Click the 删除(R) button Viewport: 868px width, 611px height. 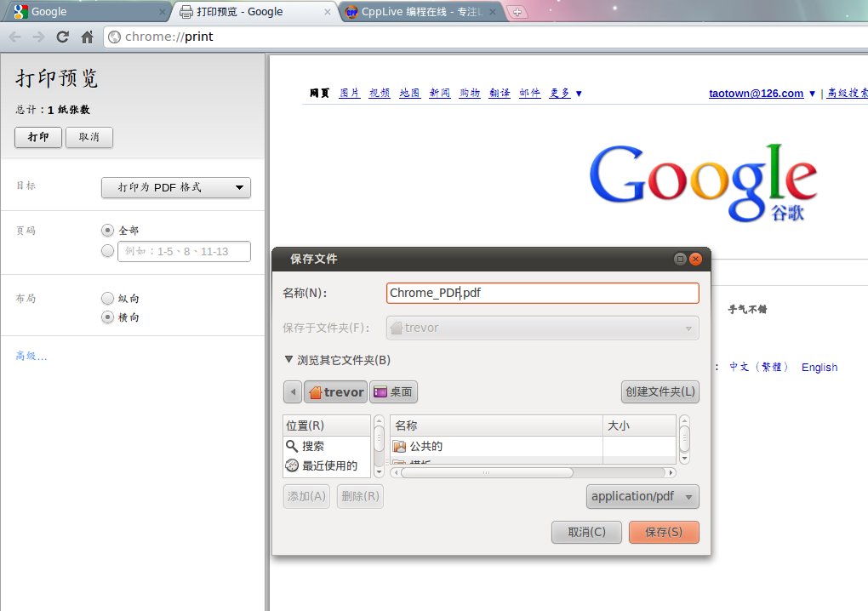[x=360, y=496]
